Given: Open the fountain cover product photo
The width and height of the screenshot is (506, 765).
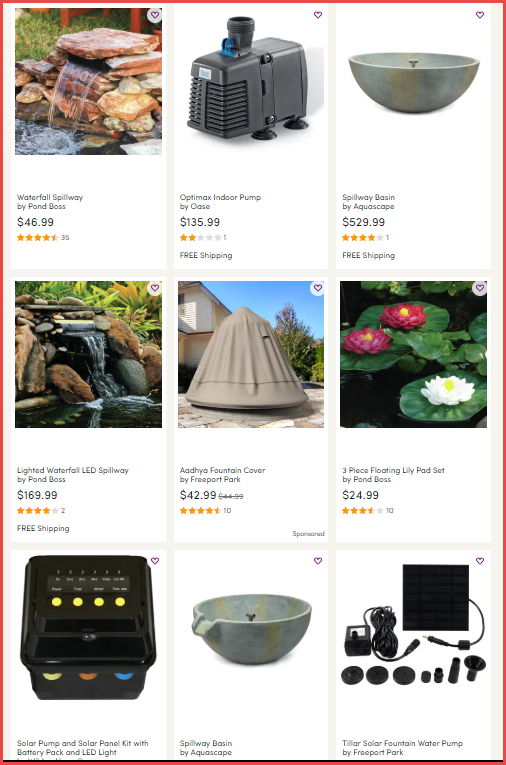Looking at the screenshot, I should tap(251, 354).
